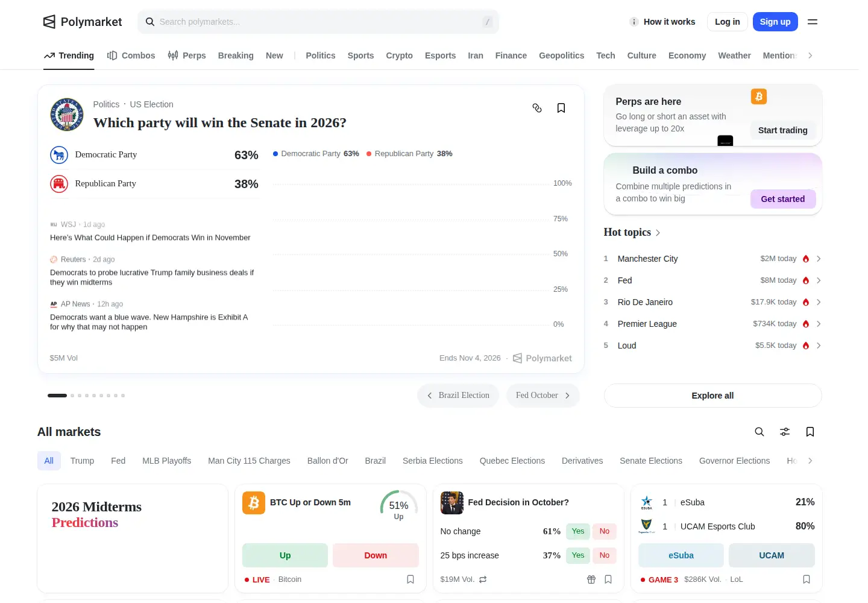Screen dimensions: 868x603
Task: Click the Down button on BTC card
Action: coord(376,555)
